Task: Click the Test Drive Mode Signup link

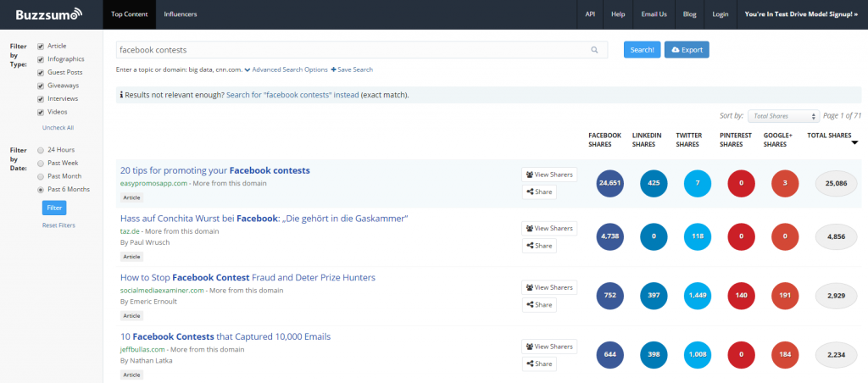Action: click(801, 14)
